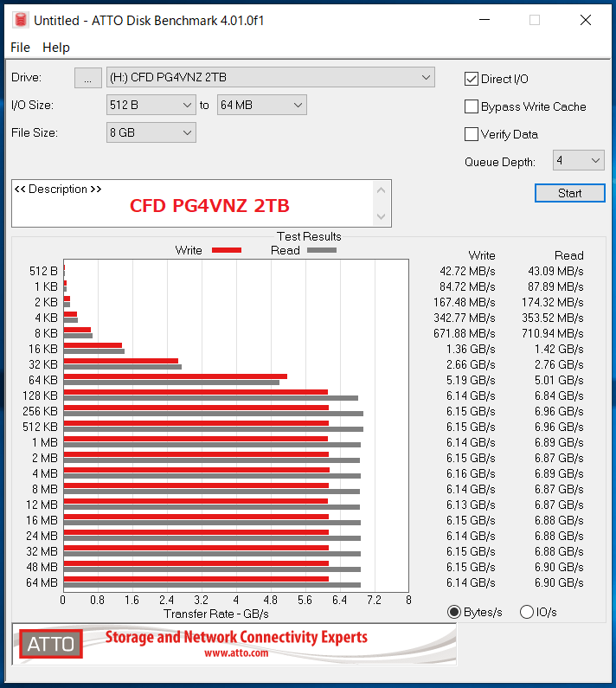Open the Help menu
The width and height of the screenshot is (616, 688).
pyautogui.click(x=55, y=48)
